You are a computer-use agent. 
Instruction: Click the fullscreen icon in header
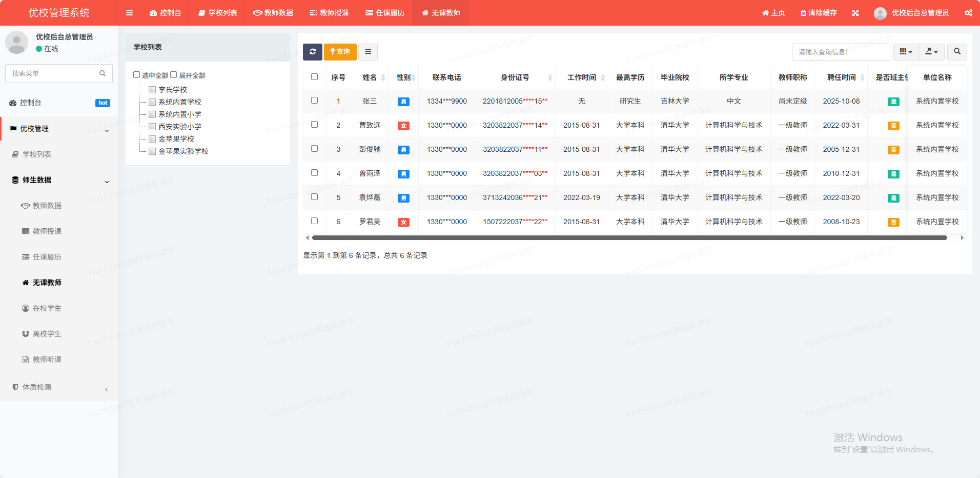coord(855,13)
